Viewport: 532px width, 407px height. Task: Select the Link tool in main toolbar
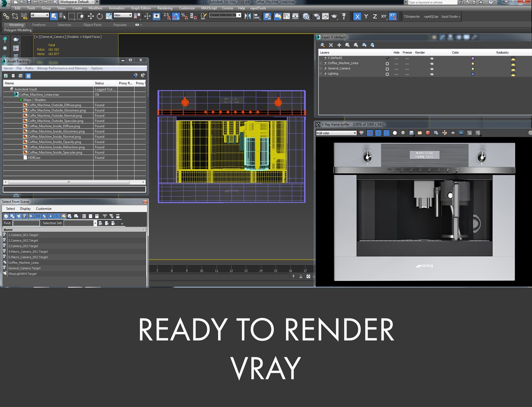pos(6,16)
